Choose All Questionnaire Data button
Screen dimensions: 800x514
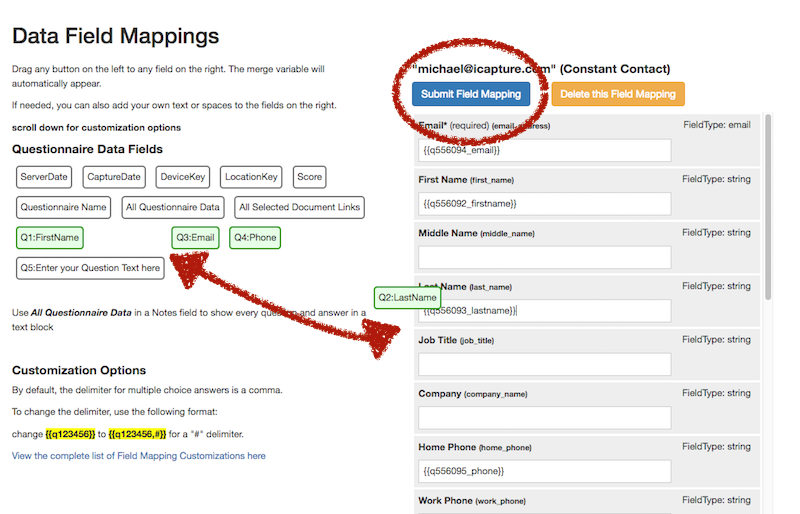pos(172,207)
